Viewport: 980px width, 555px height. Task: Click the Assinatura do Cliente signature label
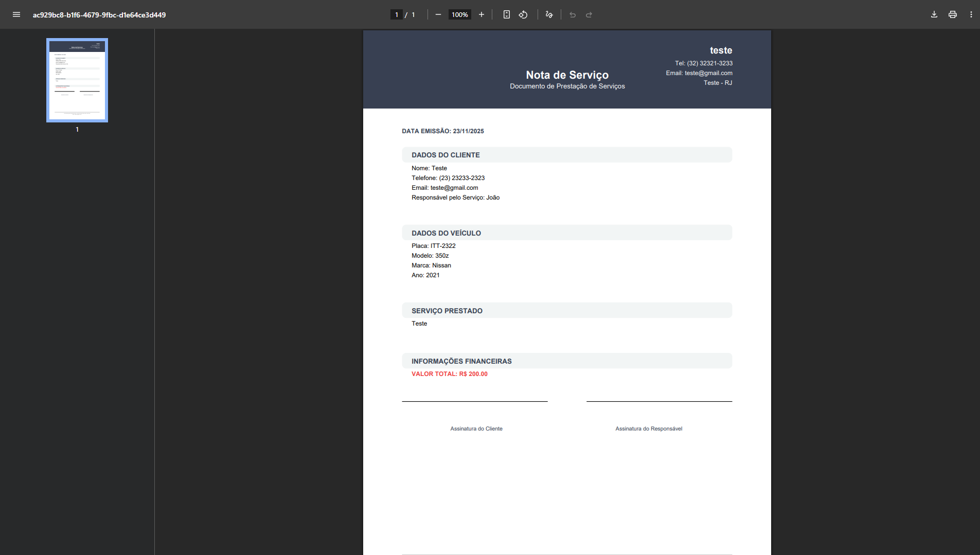(x=476, y=428)
